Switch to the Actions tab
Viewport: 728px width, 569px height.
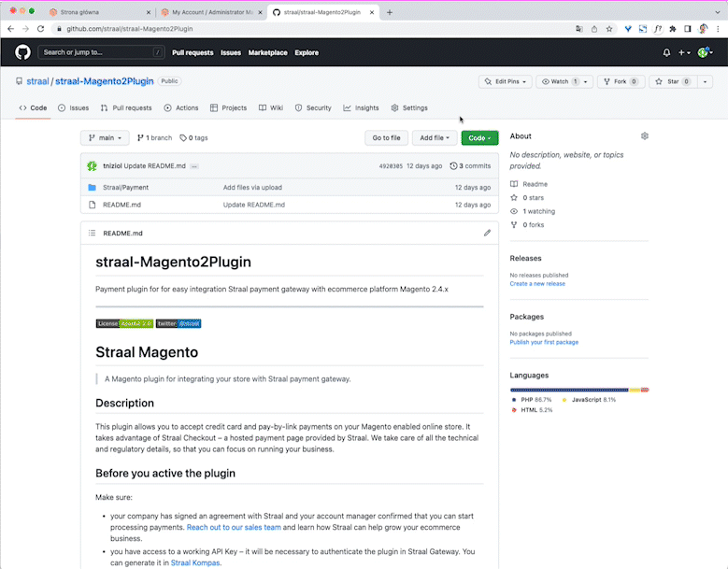coord(181,107)
